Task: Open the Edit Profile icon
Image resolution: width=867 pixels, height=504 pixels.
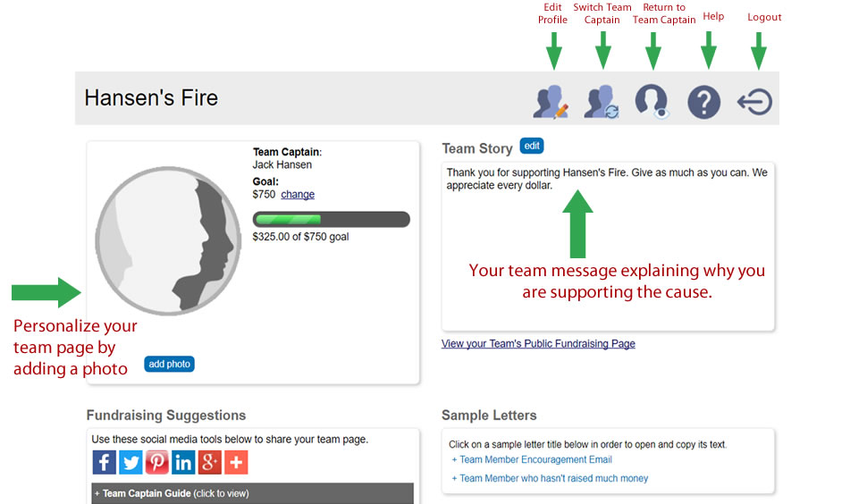Action: pos(551,102)
